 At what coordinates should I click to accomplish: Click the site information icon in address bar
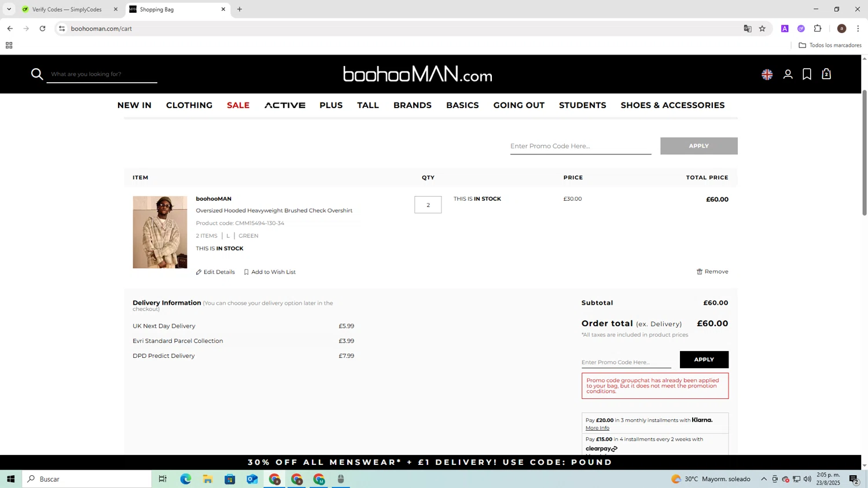coord(62,28)
